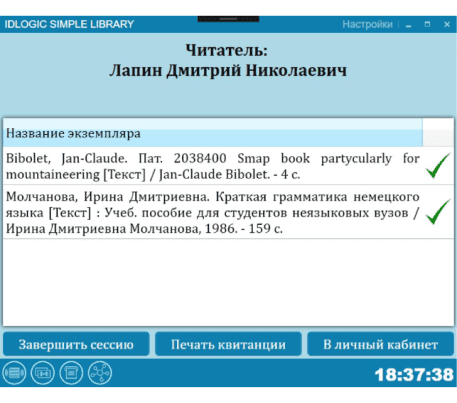Minimize the IDLOGIC Simple Library window
457x403 pixels.
click(409, 25)
